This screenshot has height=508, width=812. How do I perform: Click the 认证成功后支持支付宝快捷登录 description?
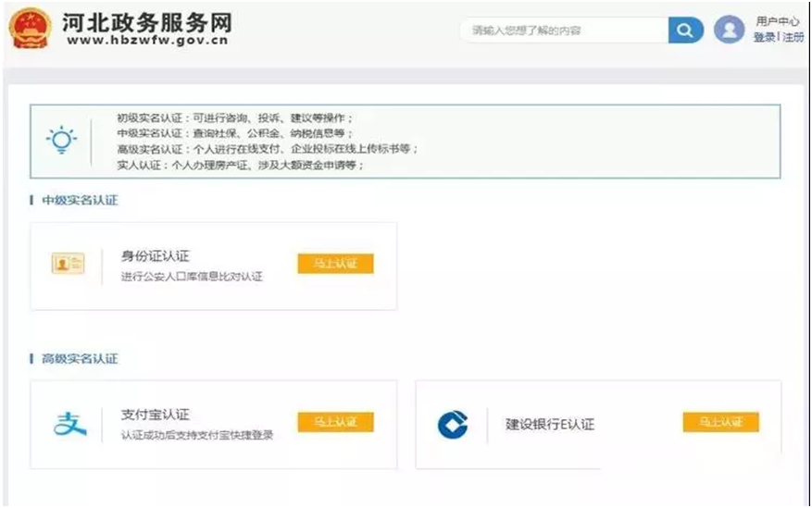click(x=197, y=435)
